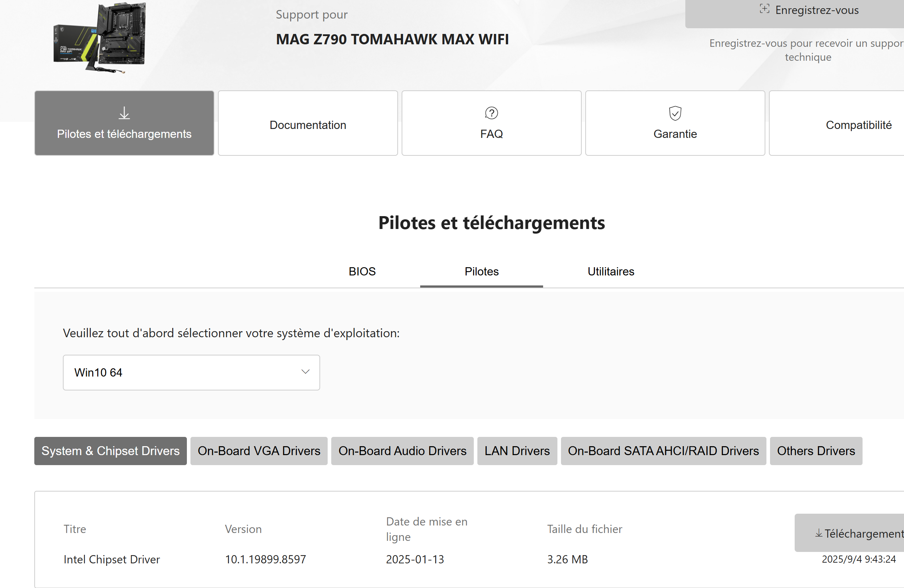Show On-Board VGA Drivers
Image resolution: width=904 pixels, height=588 pixels.
(x=259, y=451)
